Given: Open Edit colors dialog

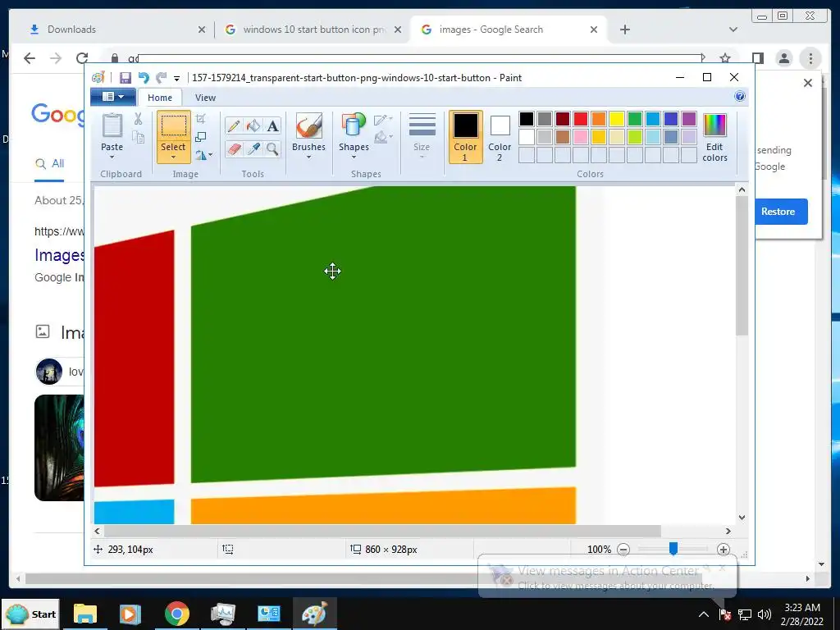Looking at the screenshot, I should pos(714,137).
